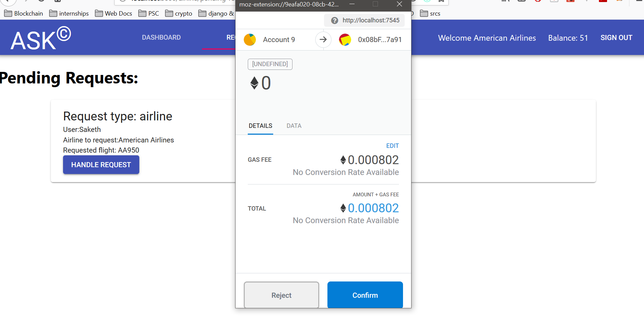Open the crypto bookmarks folder
Image resolution: width=644 pixels, height=332 pixels.
click(179, 14)
